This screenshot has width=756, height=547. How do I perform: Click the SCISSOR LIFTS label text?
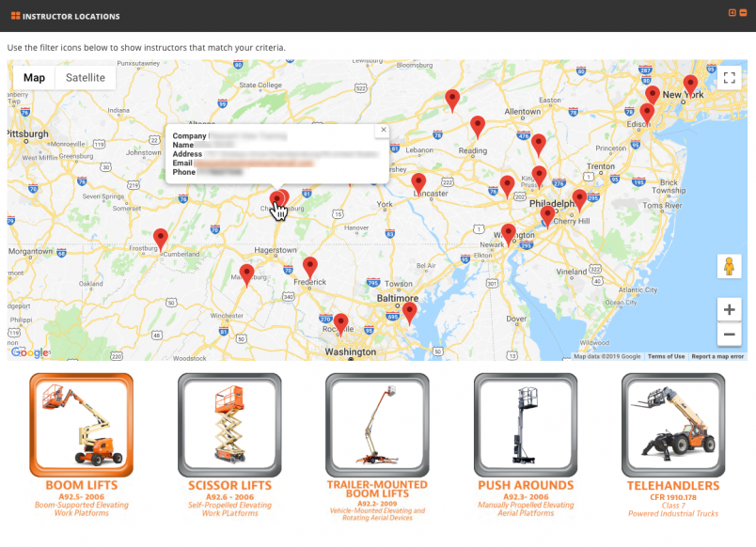point(230,485)
